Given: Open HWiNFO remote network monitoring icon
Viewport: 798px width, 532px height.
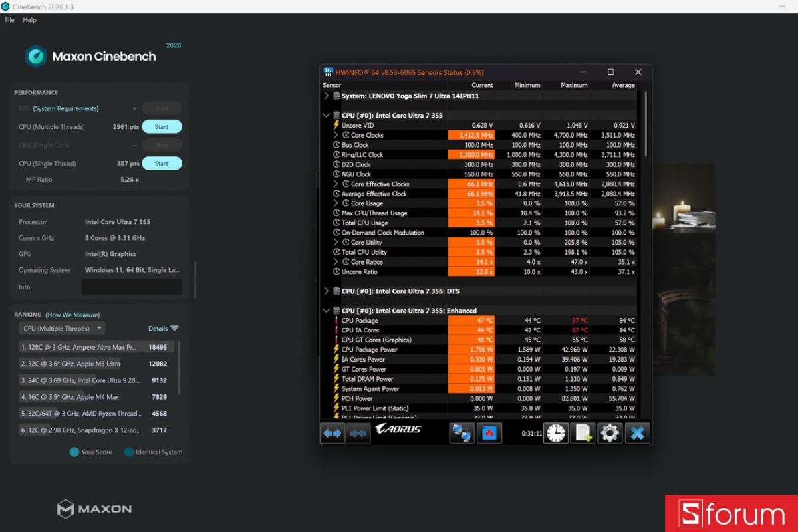Looking at the screenshot, I should point(462,433).
